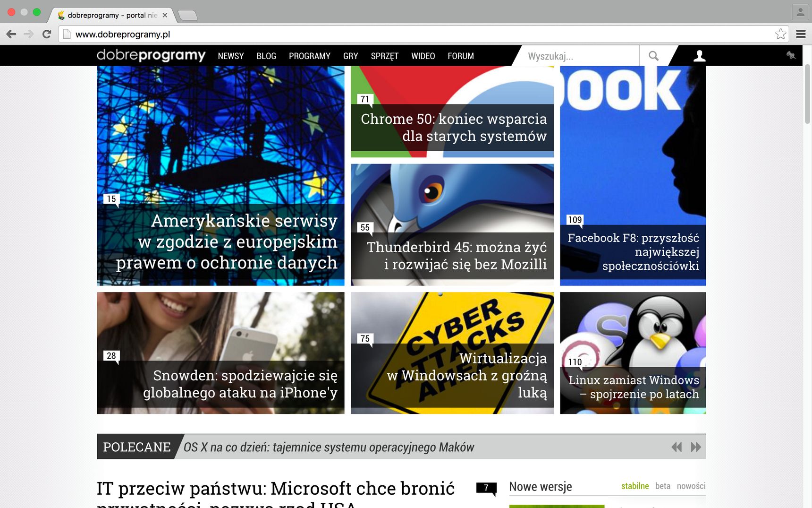The height and width of the screenshot is (508, 812).
Task: Open the NEWSY menu
Action: point(231,56)
